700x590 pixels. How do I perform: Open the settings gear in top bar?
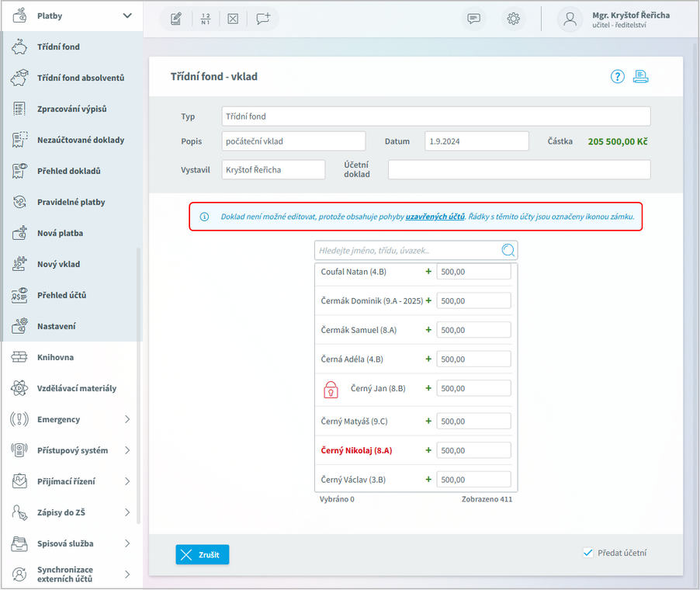pos(513,19)
